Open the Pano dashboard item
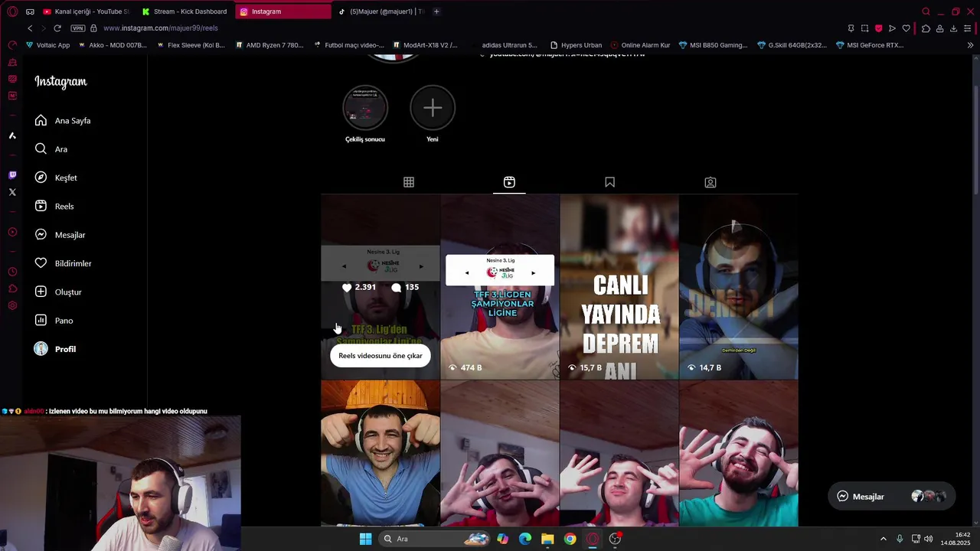Image resolution: width=980 pixels, height=551 pixels. click(x=54, y=321)
